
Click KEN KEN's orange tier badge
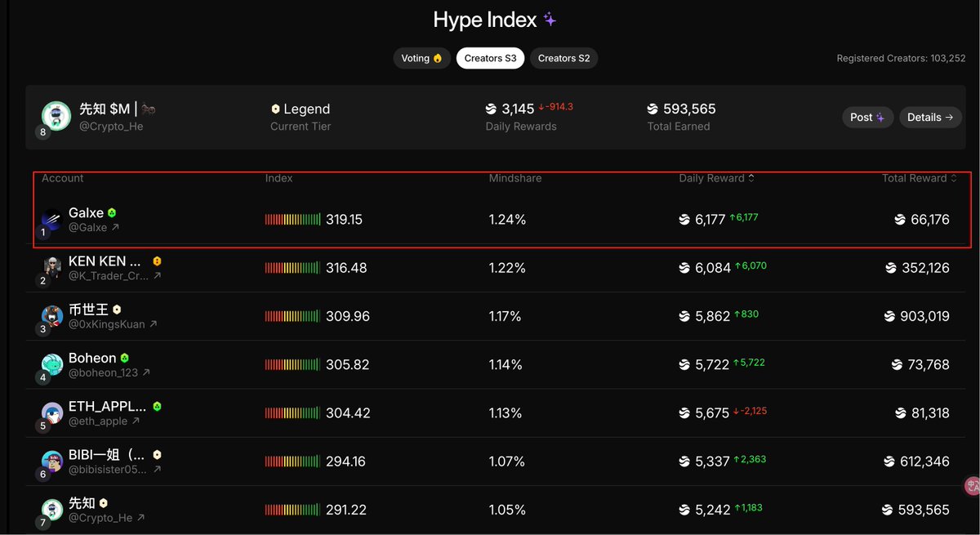click(157, 261)
